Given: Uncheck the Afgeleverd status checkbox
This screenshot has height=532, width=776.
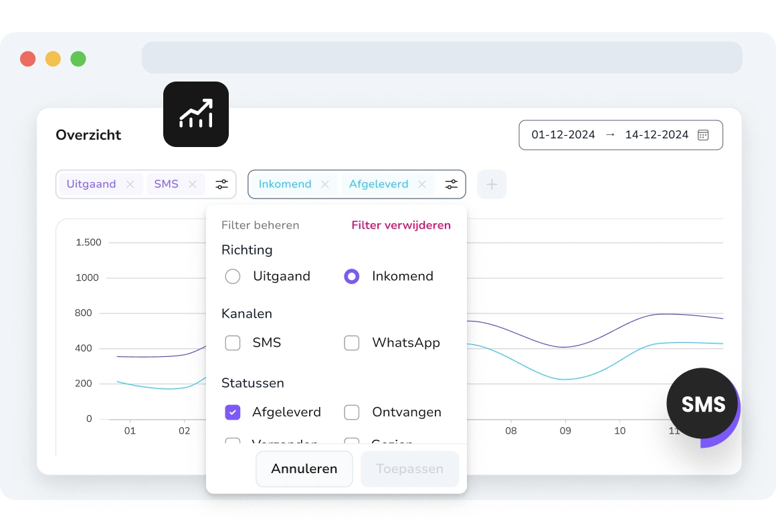Looking at the screenshot, I should click(x=233, y=412).
